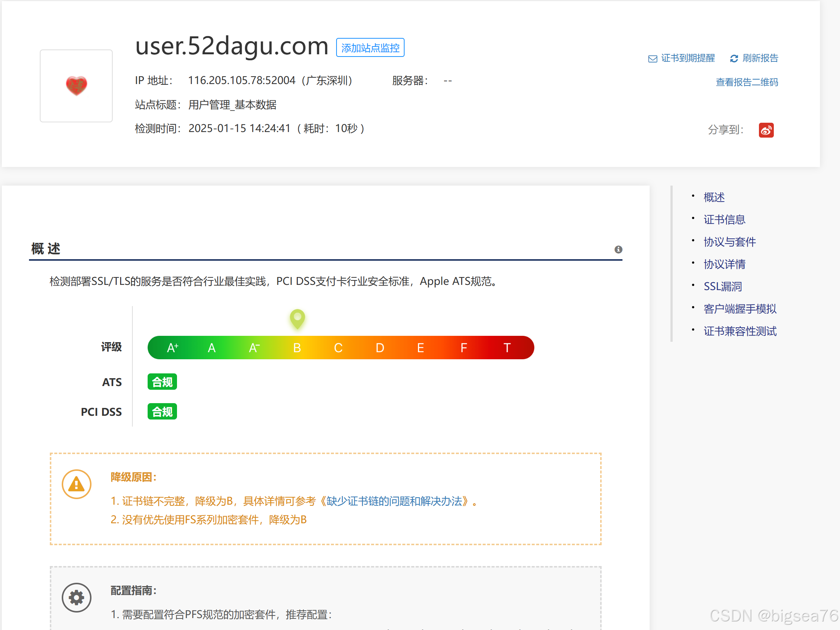The height and width of the screenshot is (630, 840).
Task: Click the PCI DSS 合规 badge
Action: (x=162, y=411)
